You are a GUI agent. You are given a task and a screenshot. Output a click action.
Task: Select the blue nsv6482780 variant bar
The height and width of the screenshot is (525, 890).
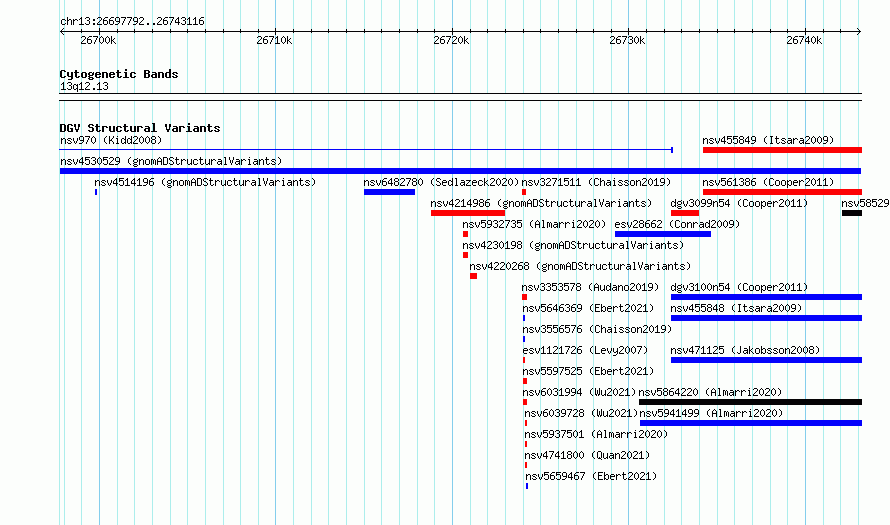coord(389,192)
